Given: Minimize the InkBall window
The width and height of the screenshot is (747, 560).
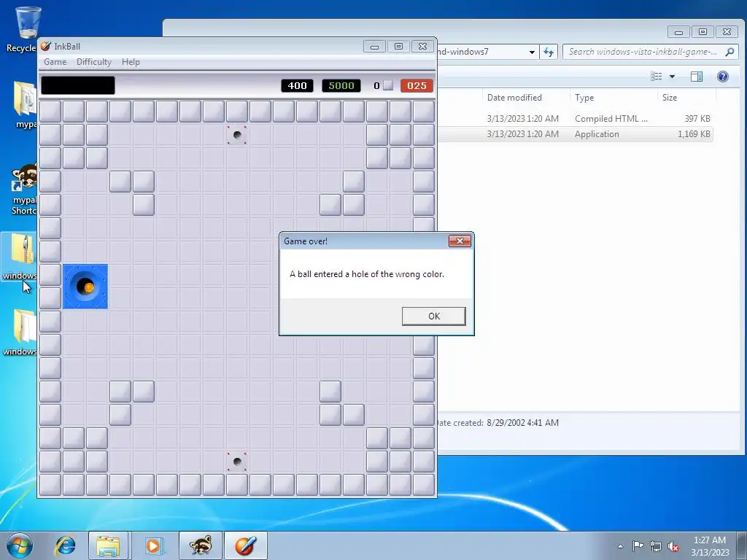Looking at the screenshot, I should coord(374,46).
